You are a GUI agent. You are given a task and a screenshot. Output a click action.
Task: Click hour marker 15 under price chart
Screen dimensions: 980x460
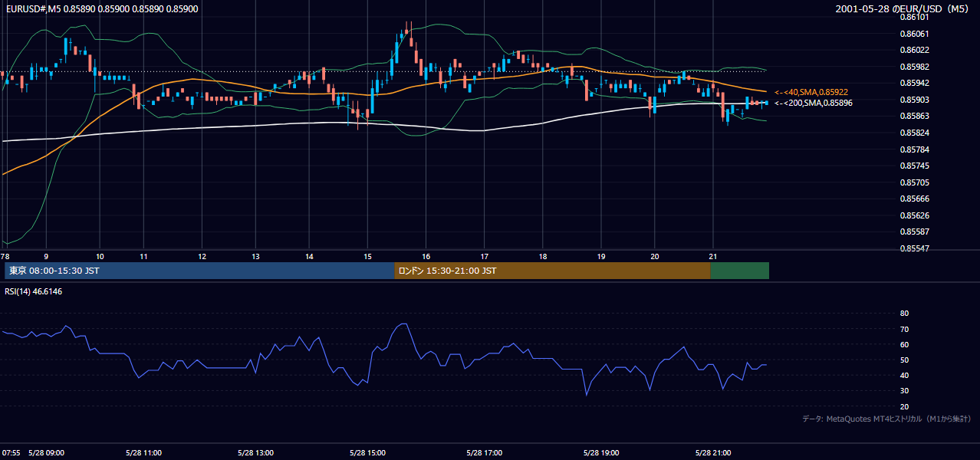[368, 256]
